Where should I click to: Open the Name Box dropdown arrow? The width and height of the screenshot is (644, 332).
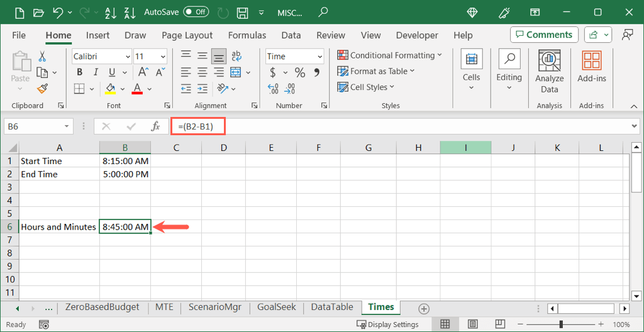(67, 127)
